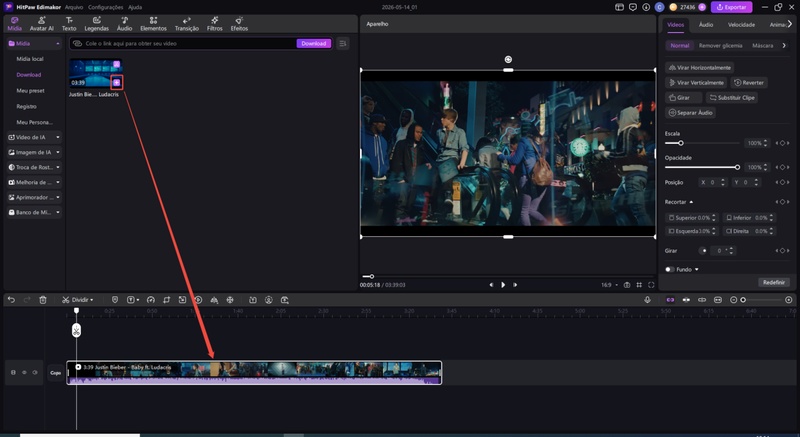Add keyframe diamond for Escala
Screen dimensions: 800x437
click(782, 143)
